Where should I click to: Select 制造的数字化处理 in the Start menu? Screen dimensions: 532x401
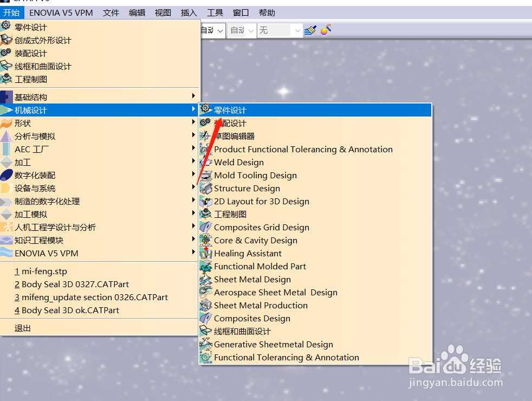[x=99, y=201]
